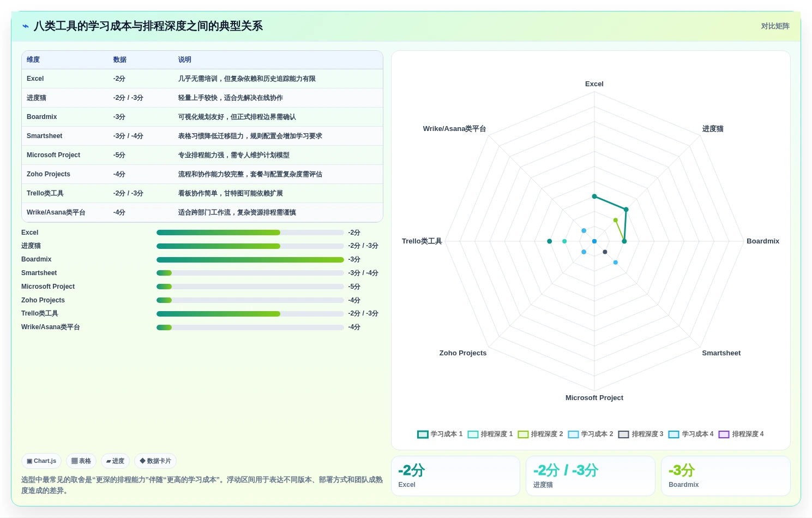Click the Trello类工具 radar axis label

click(x=422, y=241)
